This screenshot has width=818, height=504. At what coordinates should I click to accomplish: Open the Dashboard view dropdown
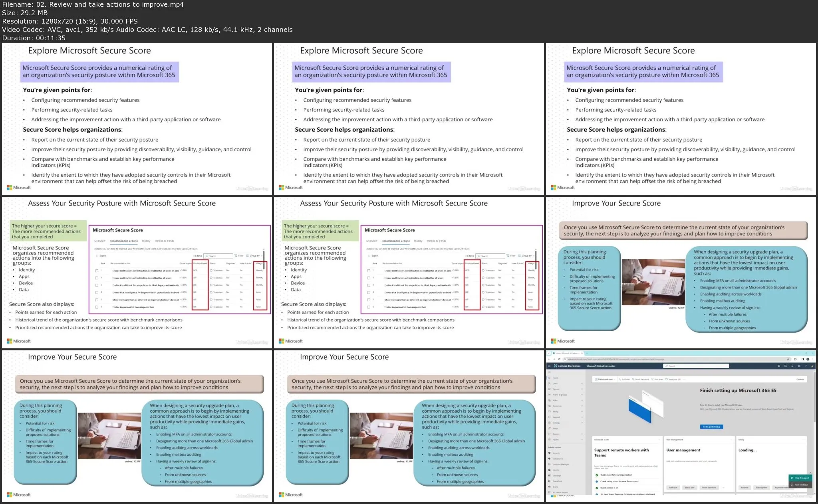605,379
